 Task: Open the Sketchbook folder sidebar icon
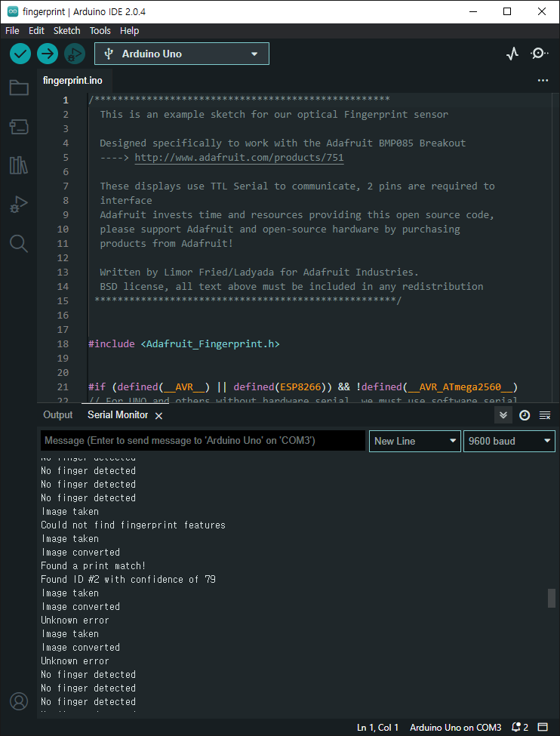click(19, 88)
